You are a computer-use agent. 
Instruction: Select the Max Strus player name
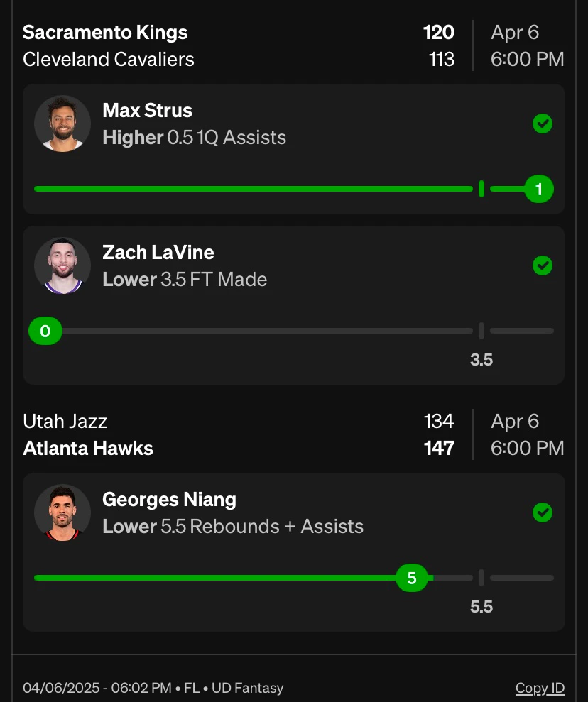pyautogui.click(x=147, y=111)
